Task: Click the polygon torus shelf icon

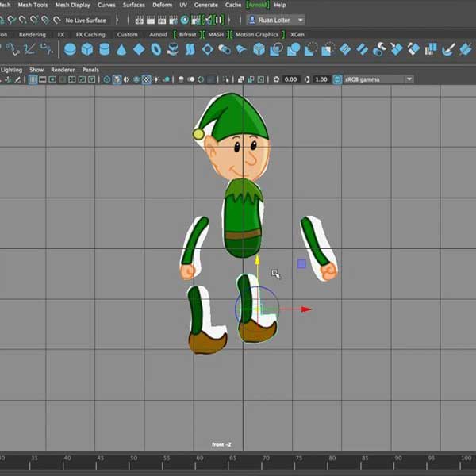Action: coord(155,49)
